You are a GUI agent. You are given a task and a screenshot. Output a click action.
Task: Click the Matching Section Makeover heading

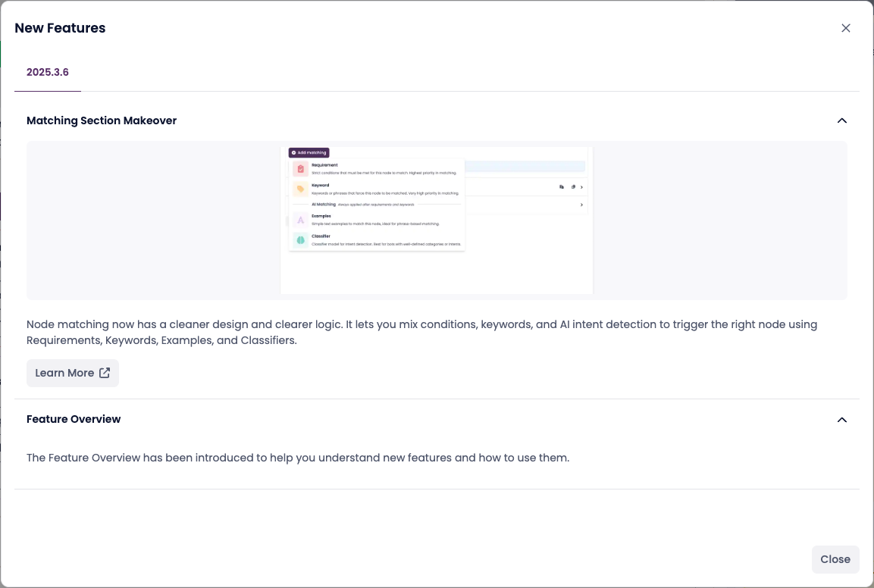click(x=102, y=120)
